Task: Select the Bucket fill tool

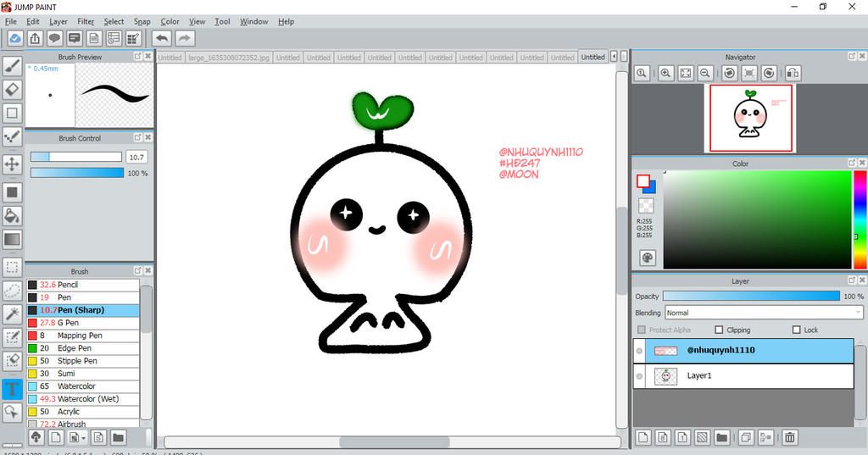Action: pos(12,215)
